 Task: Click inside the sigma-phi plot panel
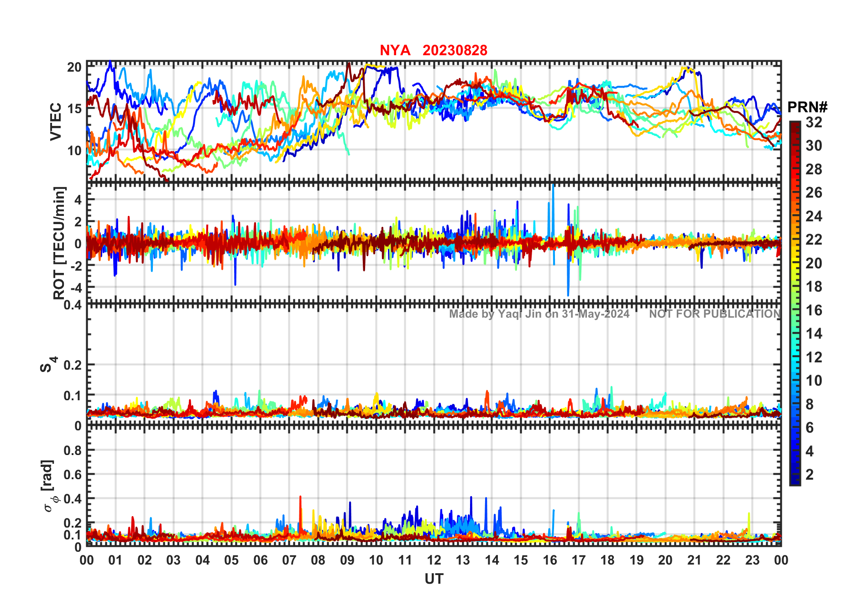434,486
